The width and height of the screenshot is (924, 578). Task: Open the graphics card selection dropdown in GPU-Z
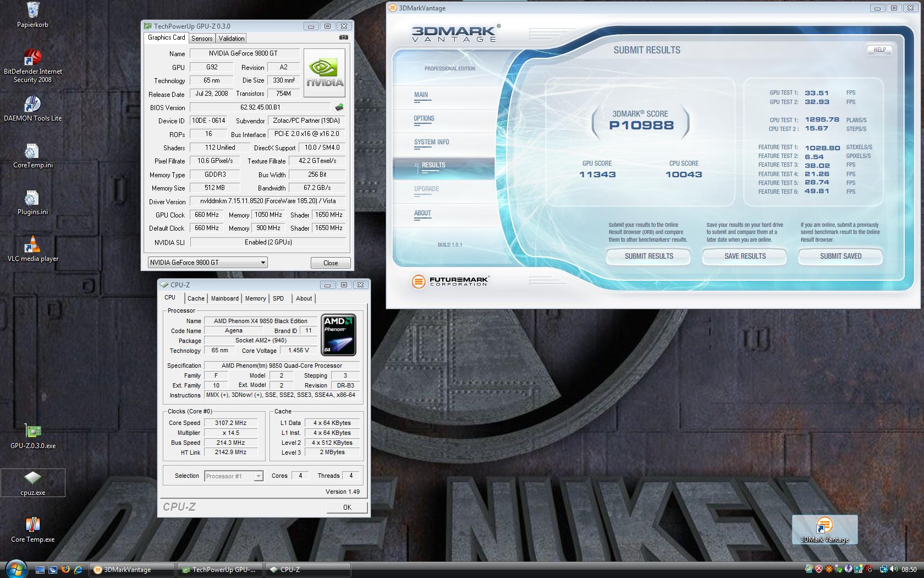[207, 263]
